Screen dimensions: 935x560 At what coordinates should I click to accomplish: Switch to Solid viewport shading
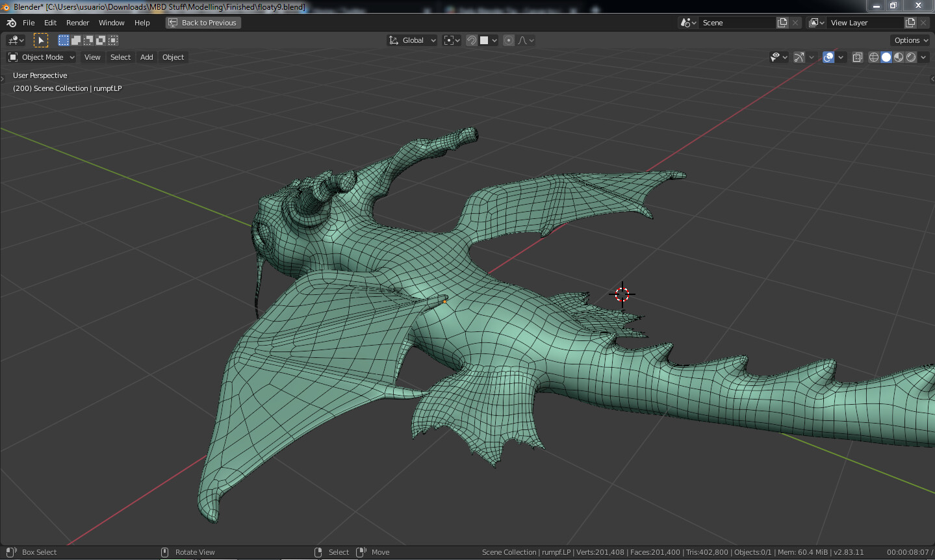886,57
